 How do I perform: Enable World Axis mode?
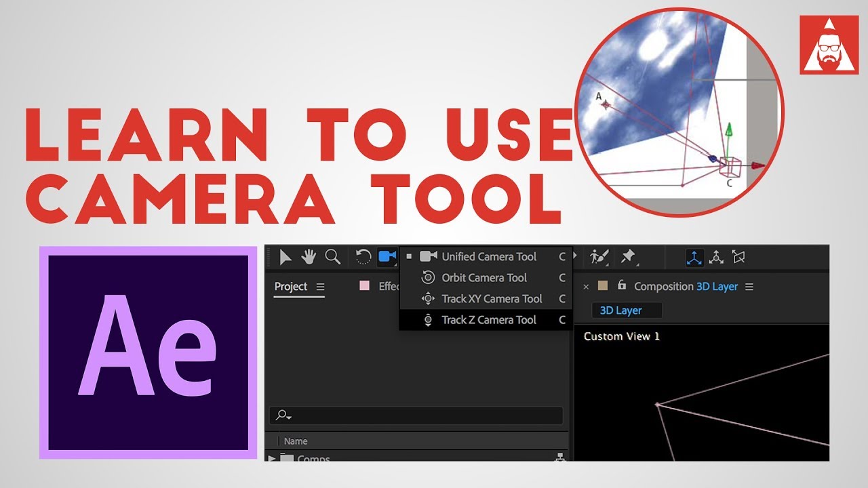click(717, 257)
